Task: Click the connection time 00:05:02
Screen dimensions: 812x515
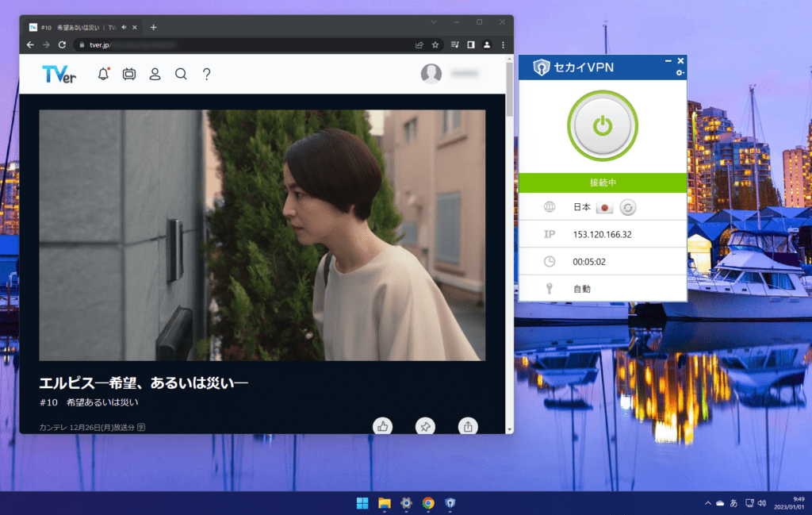Action: tap(589, 262)
